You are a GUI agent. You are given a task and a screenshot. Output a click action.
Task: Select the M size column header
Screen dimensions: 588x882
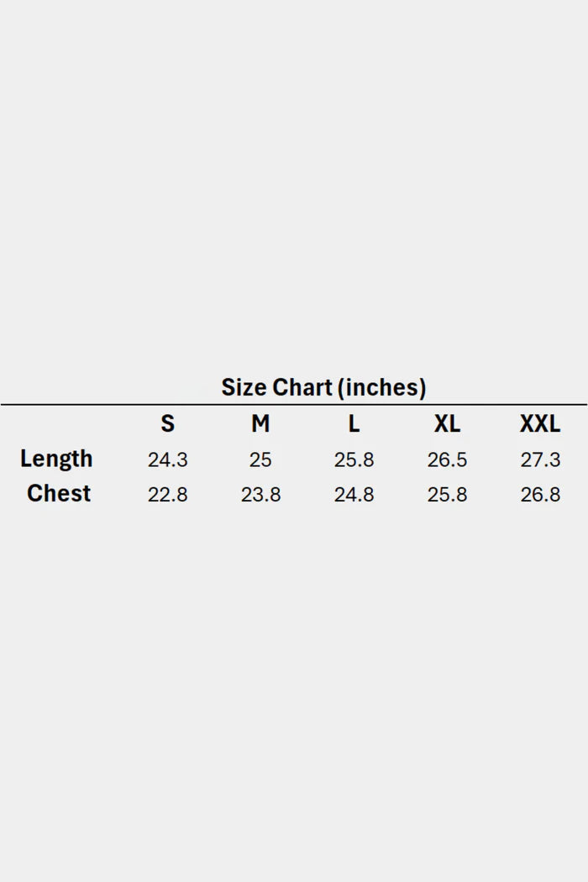tap(260, 424)
